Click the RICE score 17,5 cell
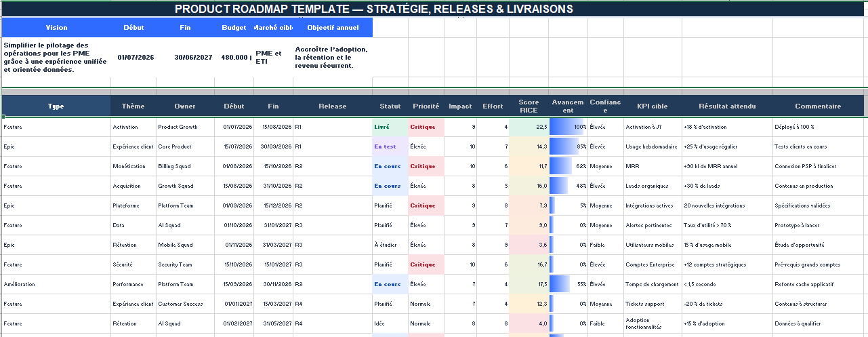Screen dimensions: 868x337 coord(529,284)
